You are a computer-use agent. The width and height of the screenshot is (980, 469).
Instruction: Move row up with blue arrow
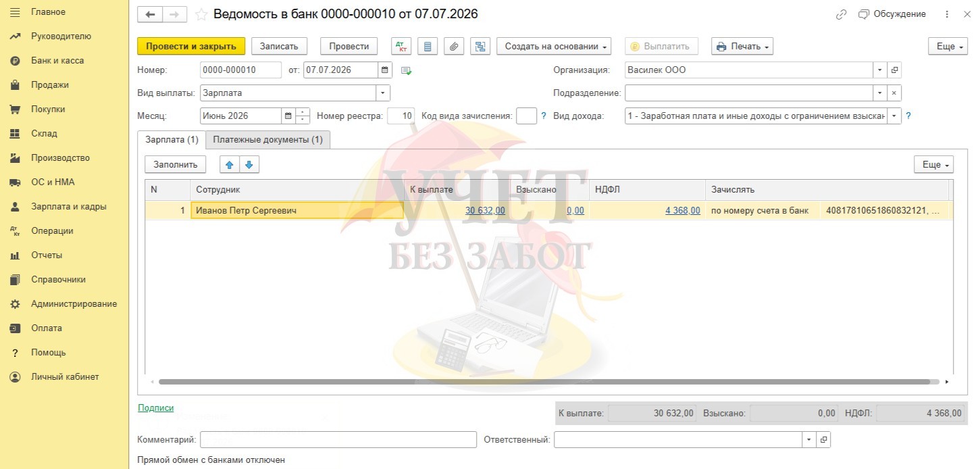[x=229, y=164]
